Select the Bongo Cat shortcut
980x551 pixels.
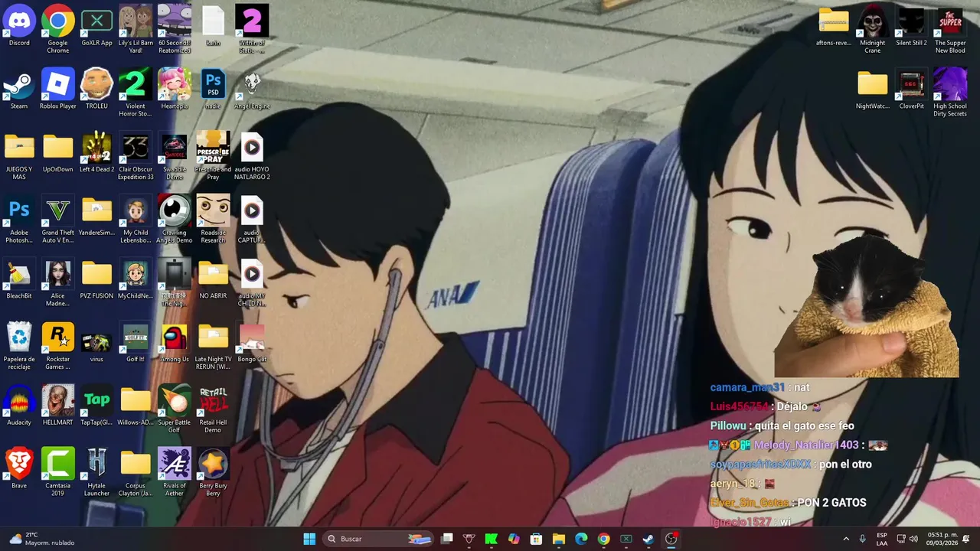click(252, 343)
